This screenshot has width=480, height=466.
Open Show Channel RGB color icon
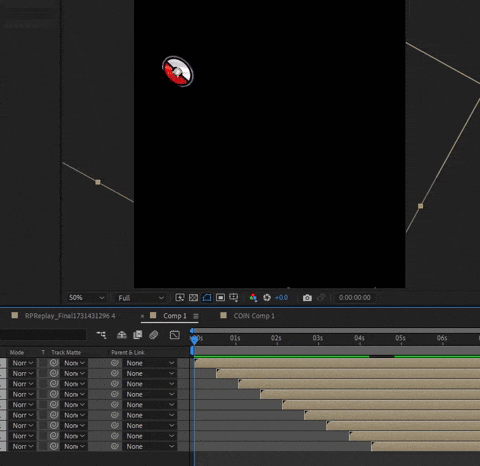253,297
